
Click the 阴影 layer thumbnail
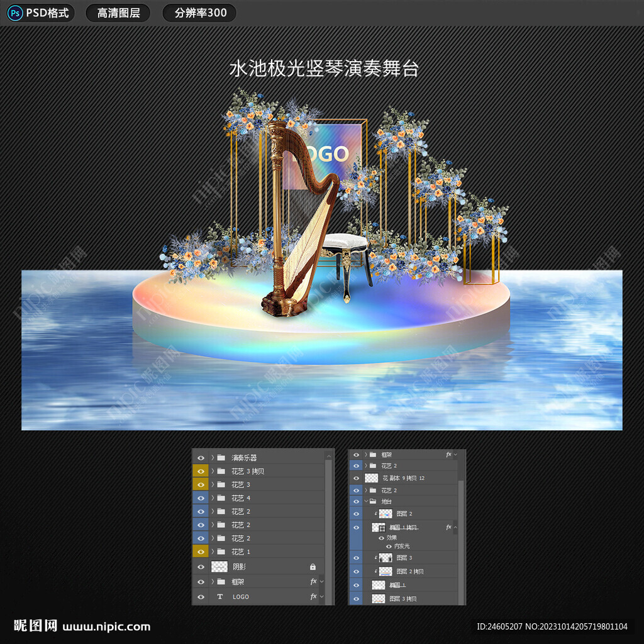point(219,567)
